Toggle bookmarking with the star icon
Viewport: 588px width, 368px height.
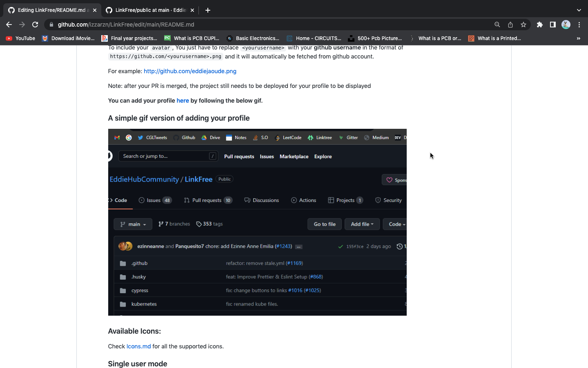[x=523, y=24]
